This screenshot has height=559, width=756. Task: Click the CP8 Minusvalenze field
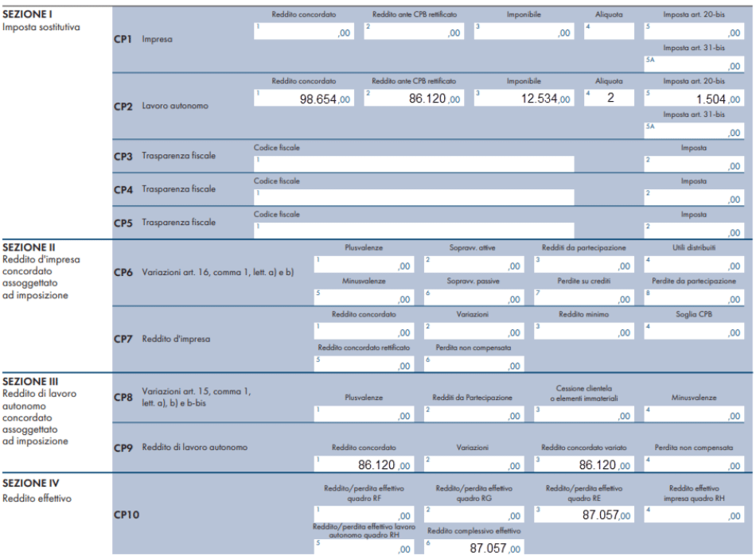click(x=694, y=413)
